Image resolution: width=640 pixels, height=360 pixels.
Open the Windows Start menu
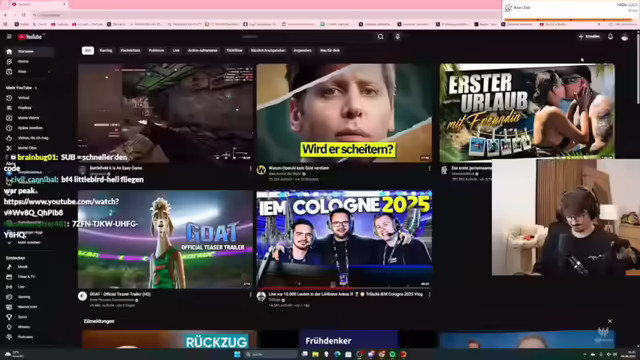[x=237, y=354]
